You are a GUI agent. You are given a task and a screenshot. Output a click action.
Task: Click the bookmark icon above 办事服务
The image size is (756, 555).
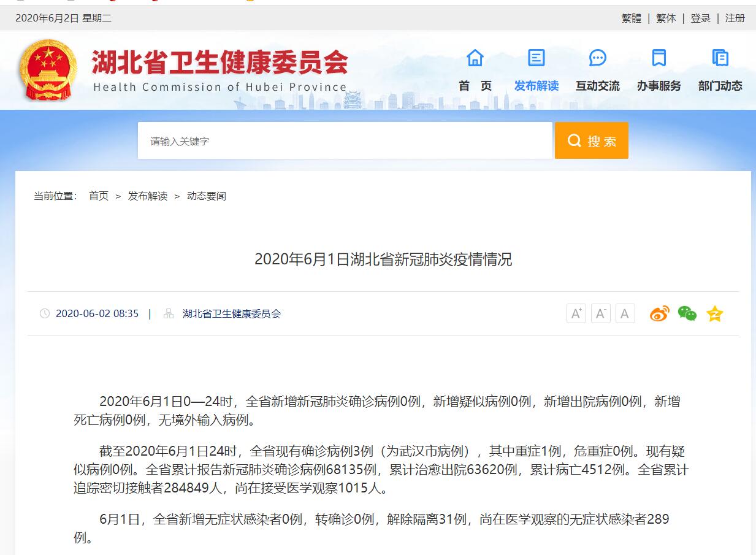[x=659, y=58]
